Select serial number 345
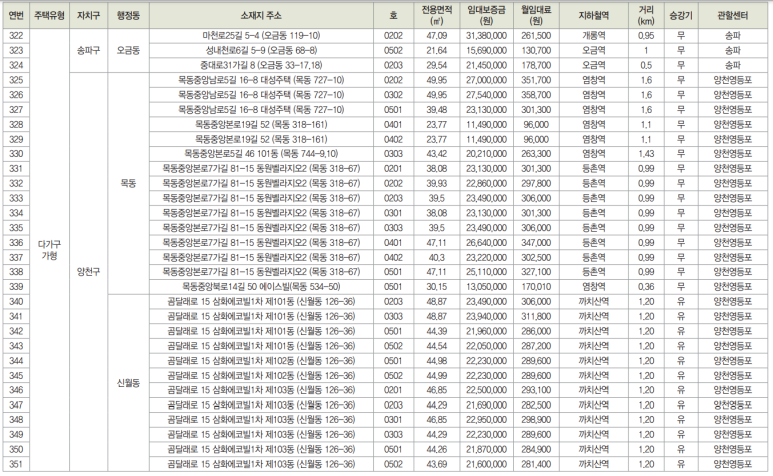The image size is (773, 476). pos(16,375)
